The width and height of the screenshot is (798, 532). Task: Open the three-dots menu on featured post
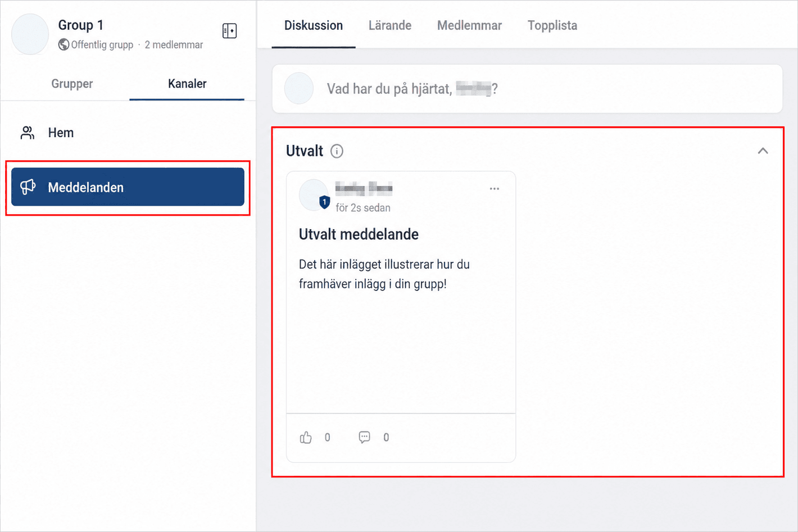point(494,189)
